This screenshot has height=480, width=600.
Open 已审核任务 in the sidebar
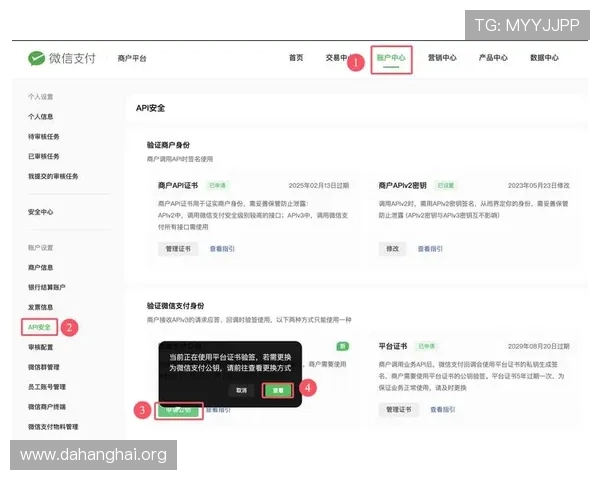coord(44,156)
